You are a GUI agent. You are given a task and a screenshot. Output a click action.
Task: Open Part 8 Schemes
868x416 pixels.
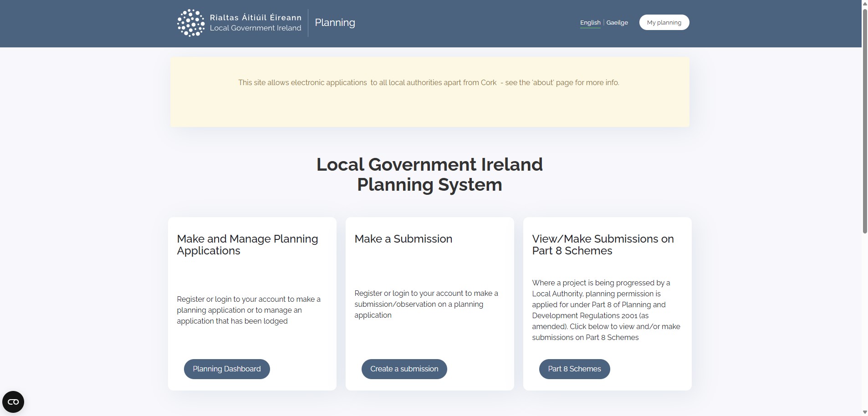[574, 369]
